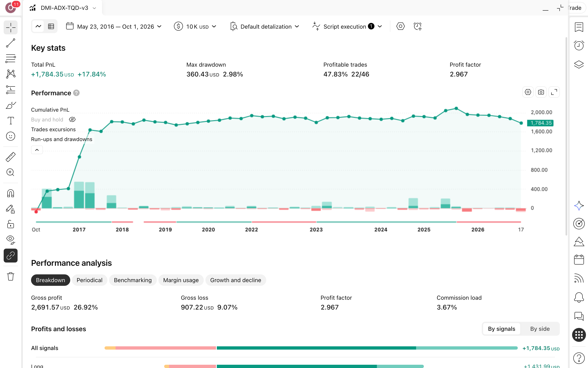Viewport: 588px width, 368px height.
Task: Open the patterns drawing tool
Action: (x=11, y=74)
